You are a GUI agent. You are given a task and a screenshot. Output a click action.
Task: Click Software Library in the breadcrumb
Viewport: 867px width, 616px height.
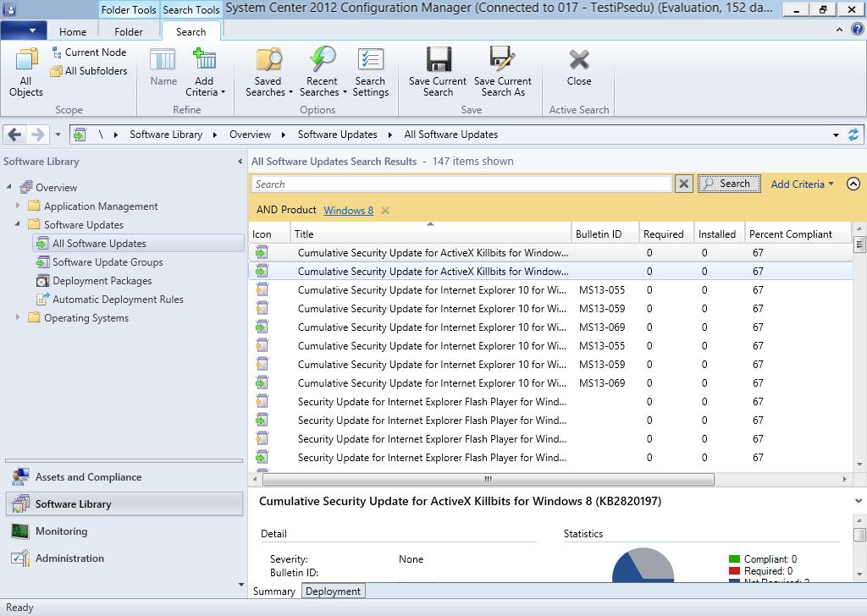click(166, 135)
